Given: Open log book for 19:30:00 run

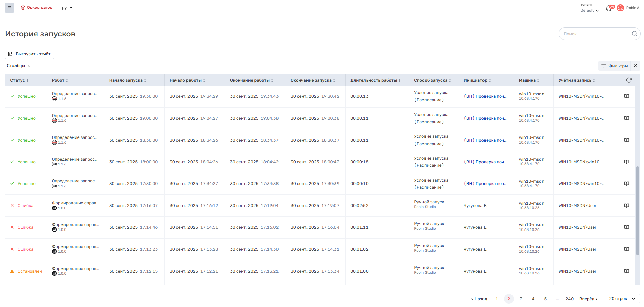Looking at the screenshot, I should coord(626,96).
